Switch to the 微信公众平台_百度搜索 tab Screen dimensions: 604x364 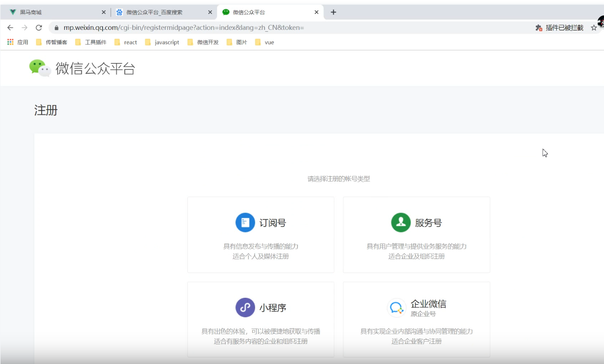click(x=154, y=12)
